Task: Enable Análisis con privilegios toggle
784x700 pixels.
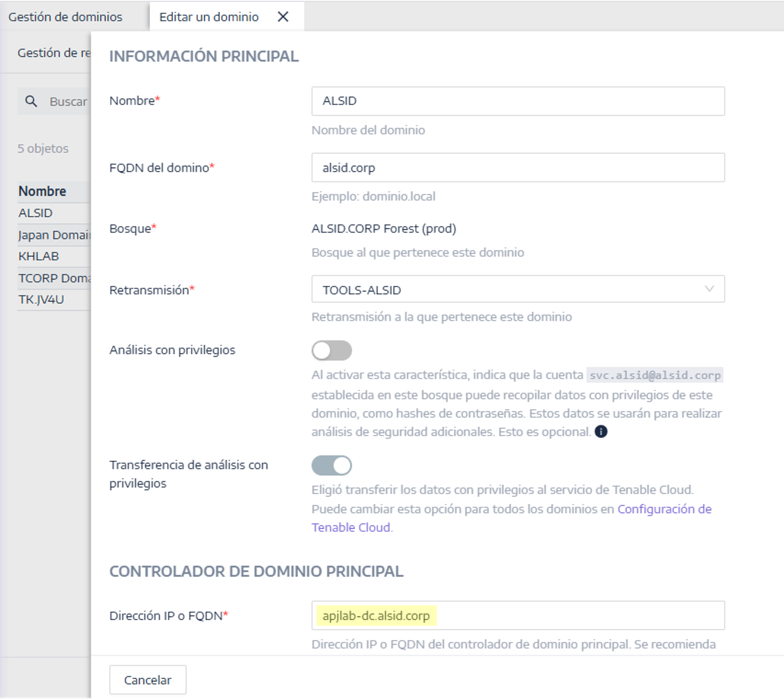Action: click(x=332, y=350)
